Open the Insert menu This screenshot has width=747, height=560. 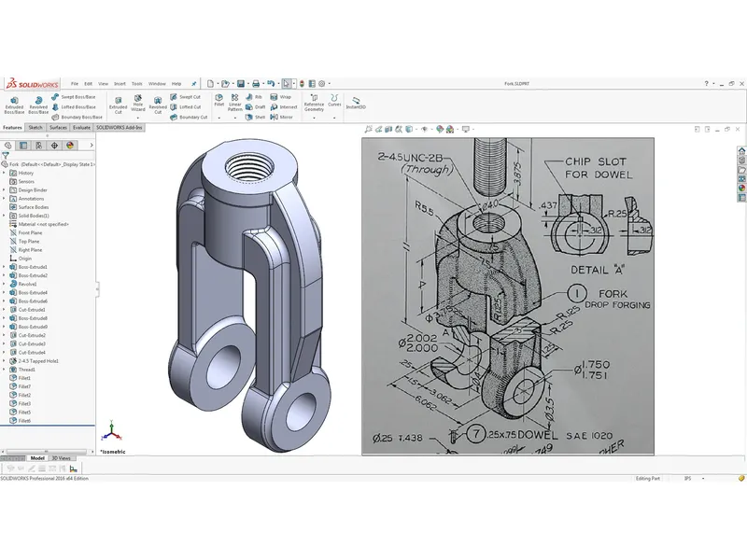120,83
